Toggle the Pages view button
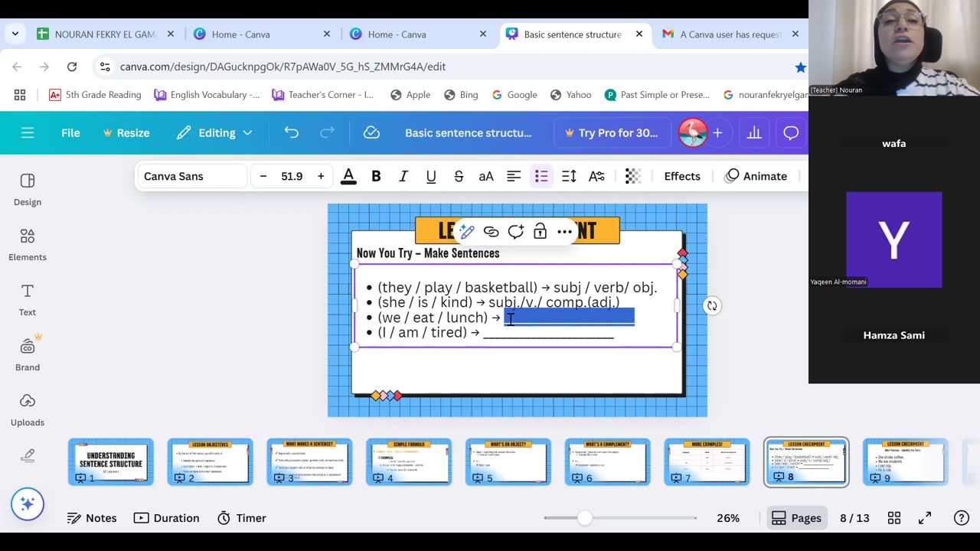980x551 pixels. click(x=796, y=518)
